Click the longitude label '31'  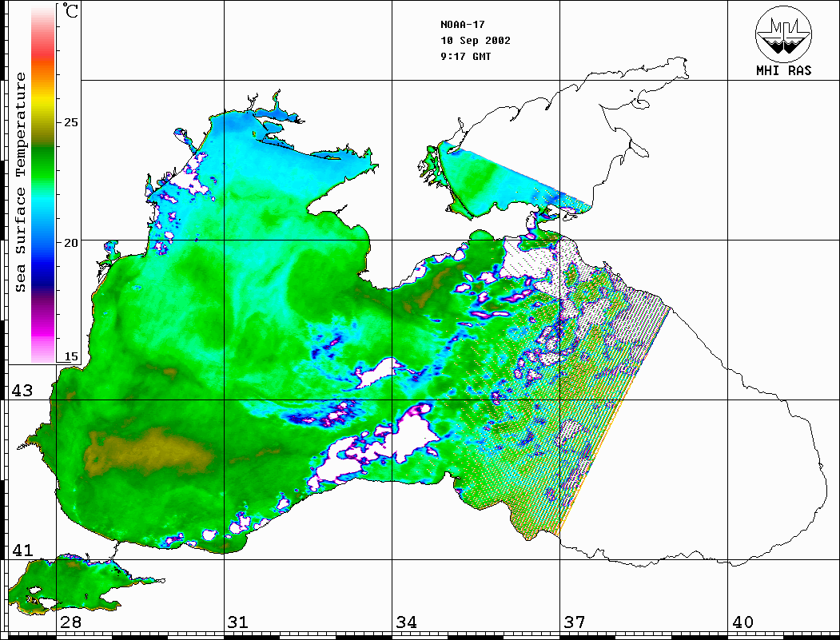pos(238,622)
